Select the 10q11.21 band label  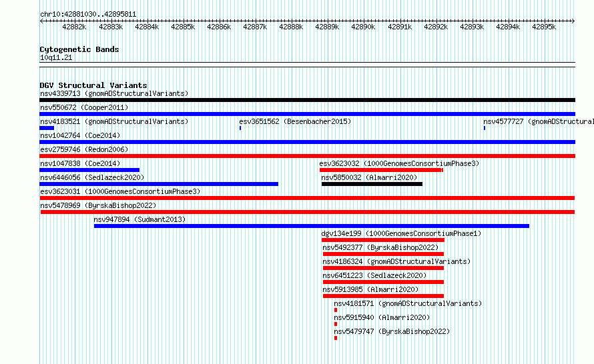[x=56, y=57]
